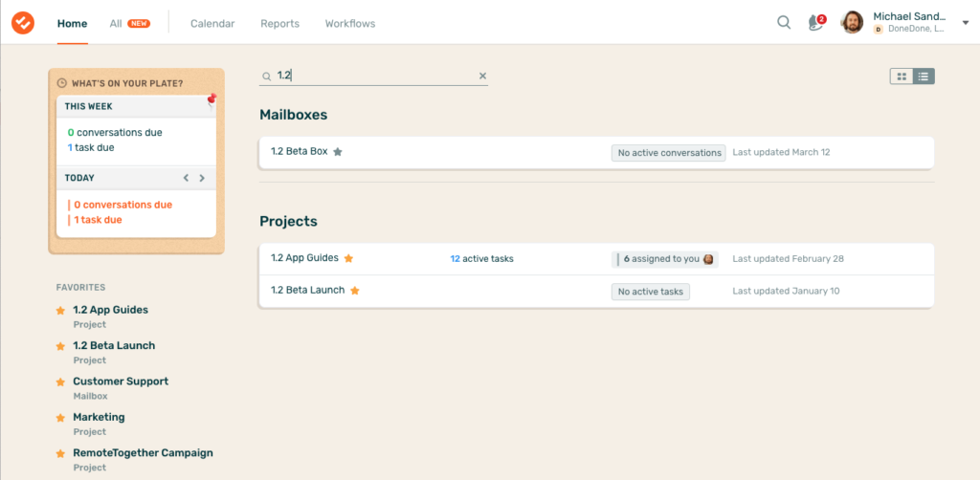Click the No active conversations badge
Viewport: 980px width, 480px height.
(669, 153)
